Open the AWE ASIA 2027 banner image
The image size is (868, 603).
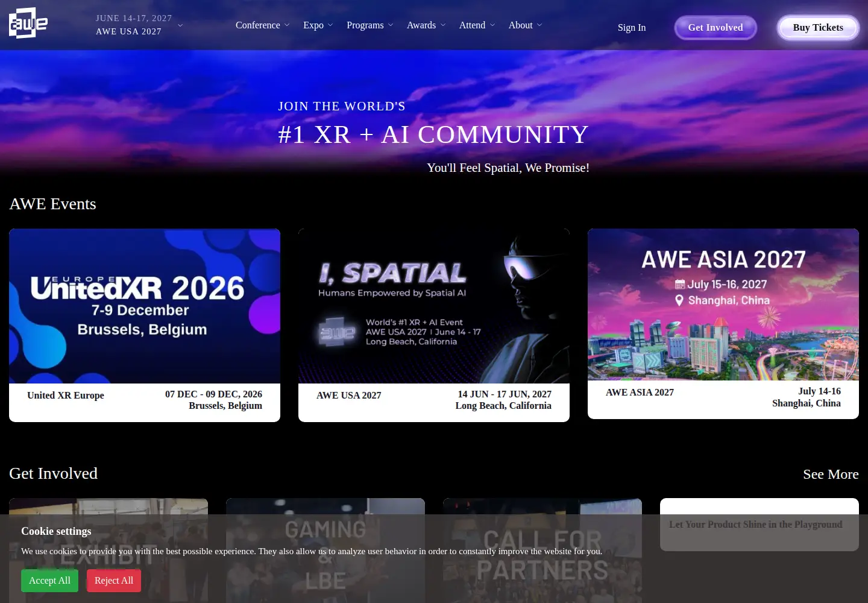(x=723, y=305)
